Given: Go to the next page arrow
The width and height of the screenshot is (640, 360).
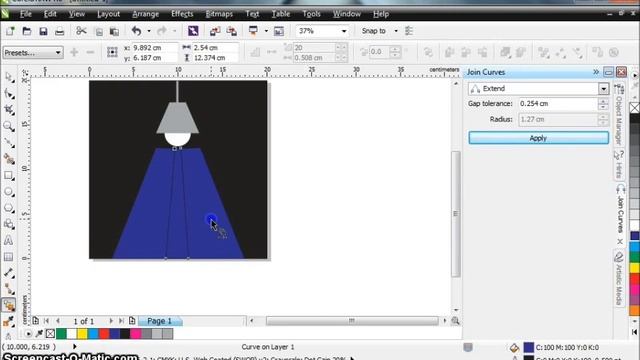Looking at the screenshot, I should (111, 321).
